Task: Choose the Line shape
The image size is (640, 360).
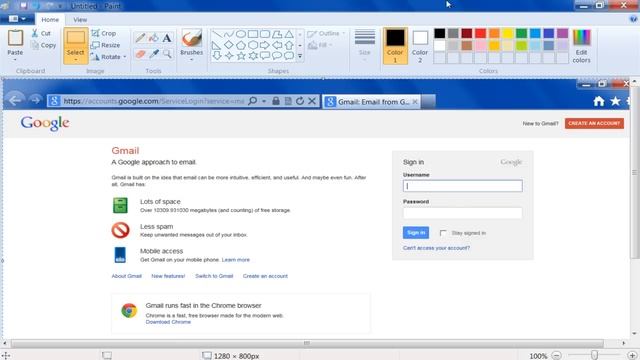Action: [x=217, y=34]
